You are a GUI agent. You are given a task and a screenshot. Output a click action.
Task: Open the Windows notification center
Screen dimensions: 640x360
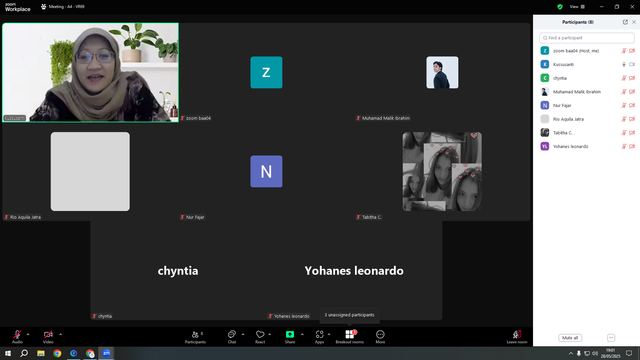coord(629,353)
